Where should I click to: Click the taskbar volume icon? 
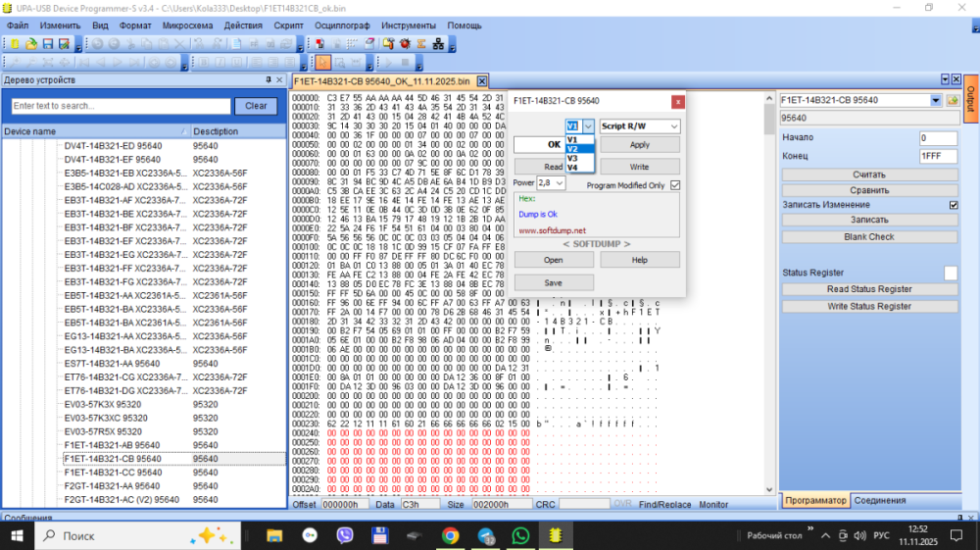pos(860,535)
